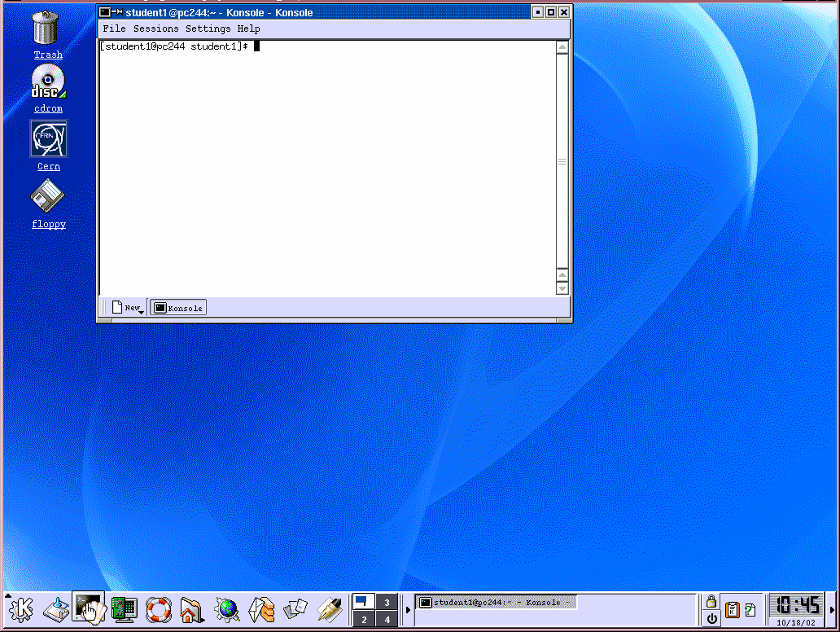Open the Sessions menu
The height and width of the screenshot is (632, 840).
coord(156,29)
